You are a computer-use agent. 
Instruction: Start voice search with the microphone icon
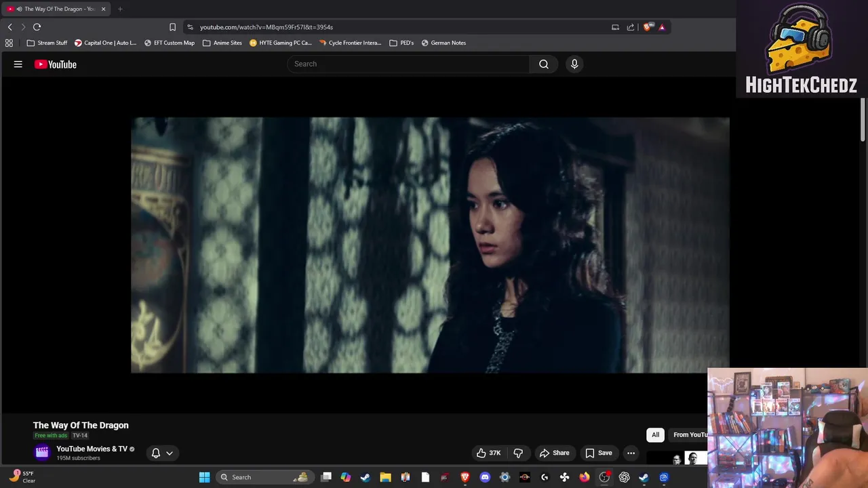tap(574, 64)
